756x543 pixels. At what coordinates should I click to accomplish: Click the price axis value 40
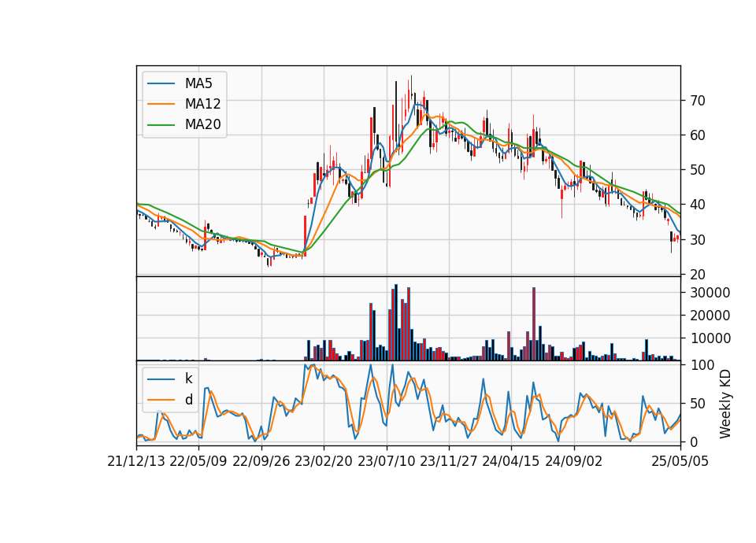click(x=698, y=205)
